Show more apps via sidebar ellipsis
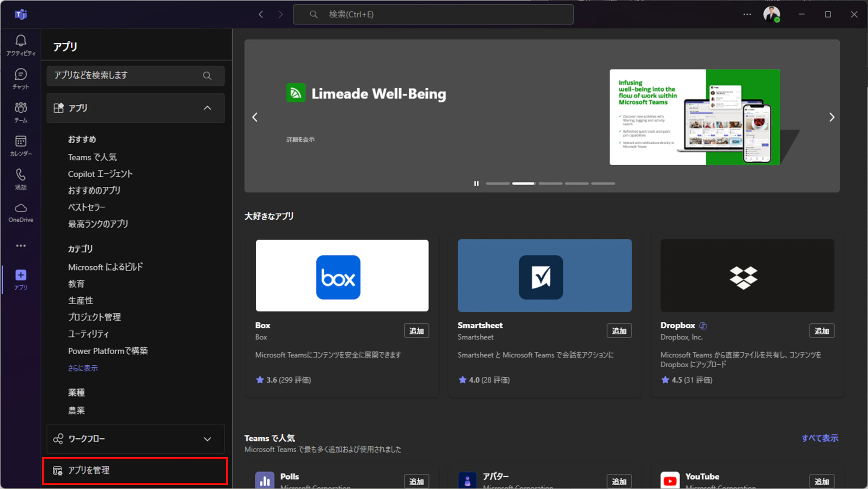Viewport: 868px width, 489px height. click(21, 246)
